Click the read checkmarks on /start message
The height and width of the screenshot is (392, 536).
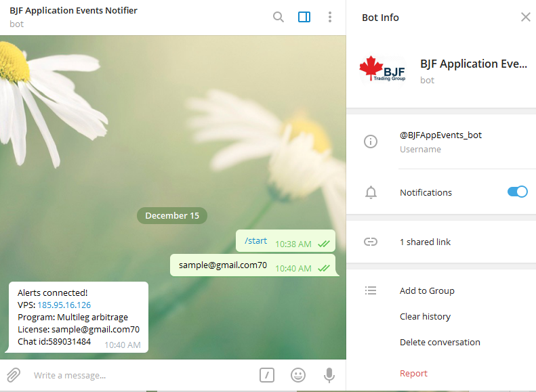(324, 244)
